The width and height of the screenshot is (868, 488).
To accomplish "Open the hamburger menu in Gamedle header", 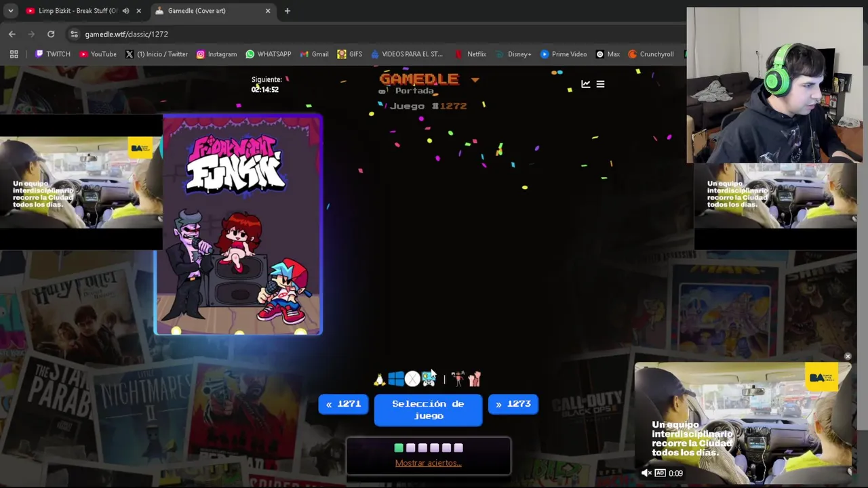I will 600,84.
